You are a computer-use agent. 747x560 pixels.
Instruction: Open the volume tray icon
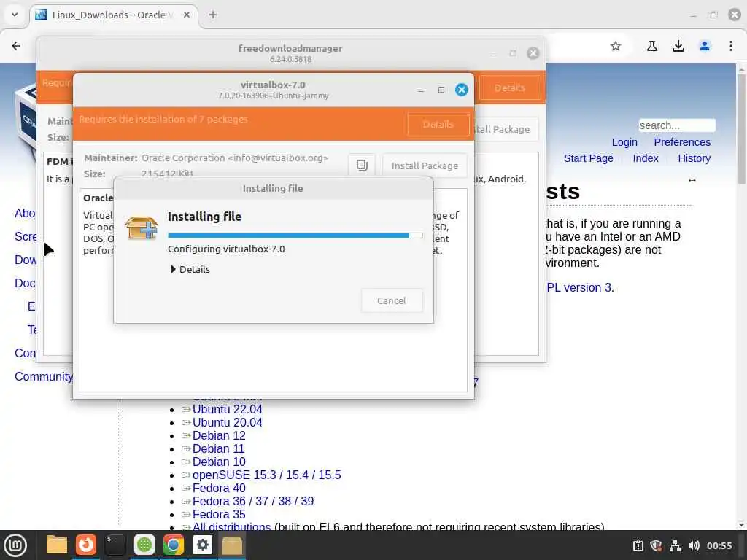point(694,545)
